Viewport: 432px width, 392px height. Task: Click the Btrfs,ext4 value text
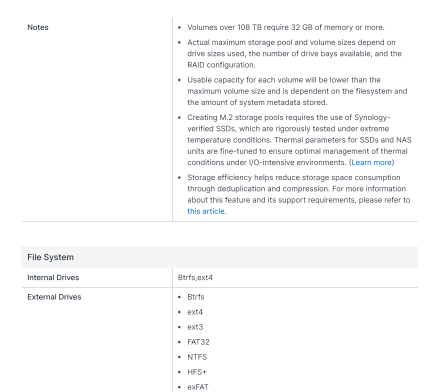click(x=195, y=278)
